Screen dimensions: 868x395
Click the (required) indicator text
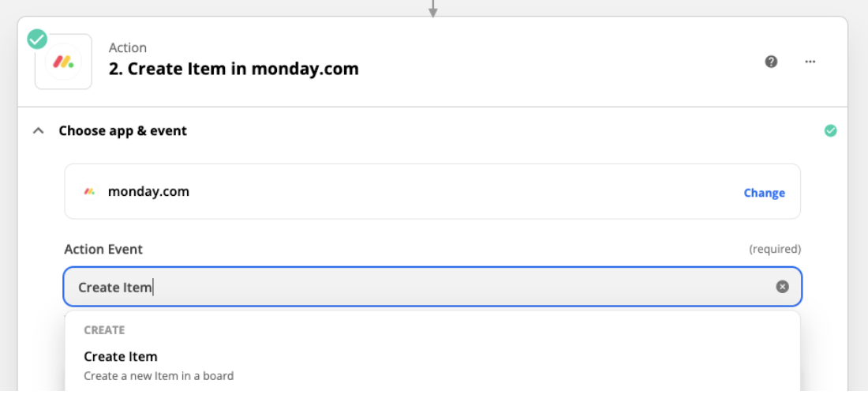[x=775, y=250]
